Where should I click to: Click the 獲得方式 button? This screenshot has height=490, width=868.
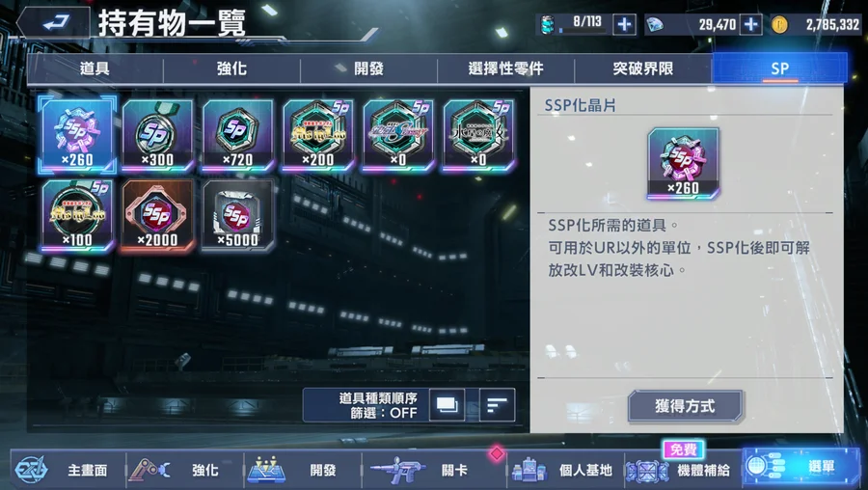[685, 406]
